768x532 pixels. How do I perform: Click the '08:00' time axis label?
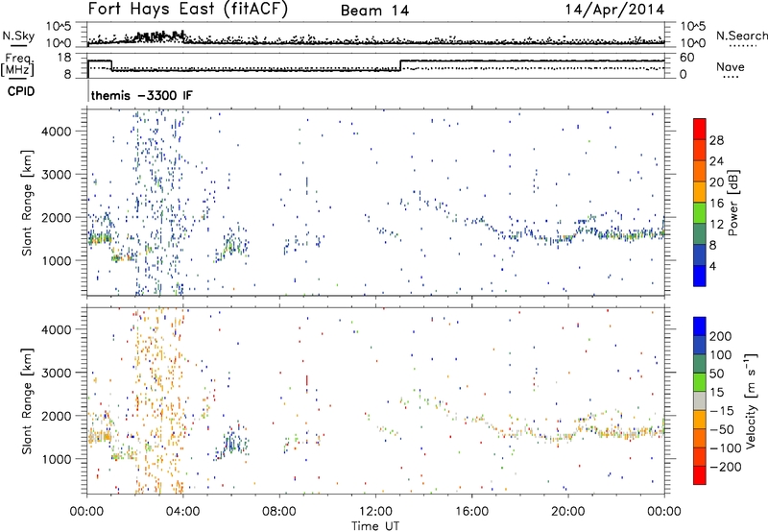tap(279, 512)
